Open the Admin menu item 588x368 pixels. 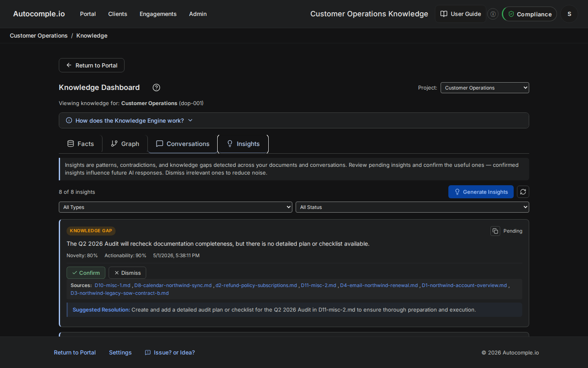(x=198, y=14)
